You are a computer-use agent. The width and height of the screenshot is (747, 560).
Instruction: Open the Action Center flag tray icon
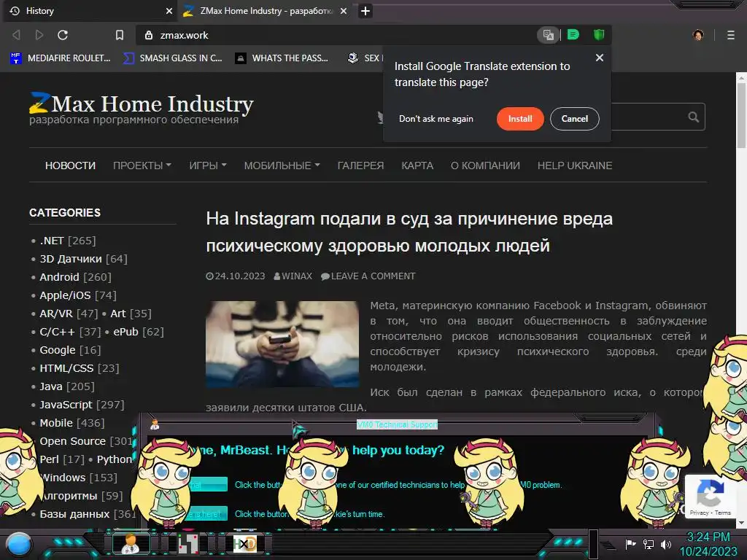(630, 544)
